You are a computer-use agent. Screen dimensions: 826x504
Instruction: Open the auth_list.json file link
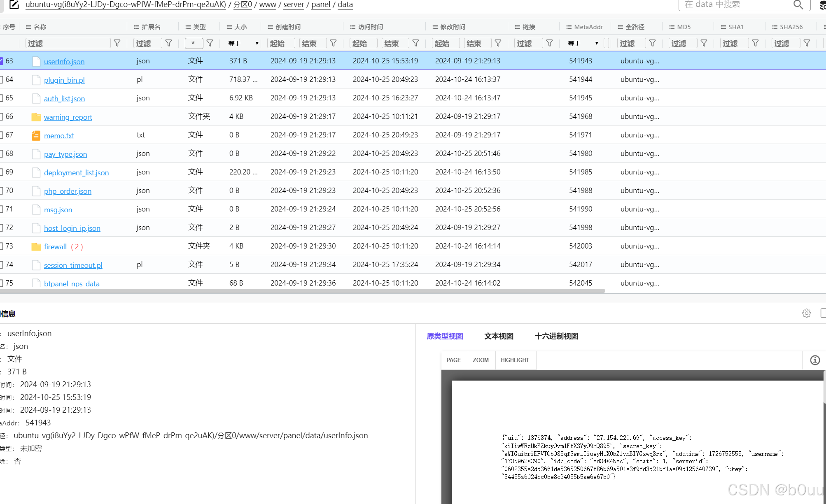coord(64,98)
